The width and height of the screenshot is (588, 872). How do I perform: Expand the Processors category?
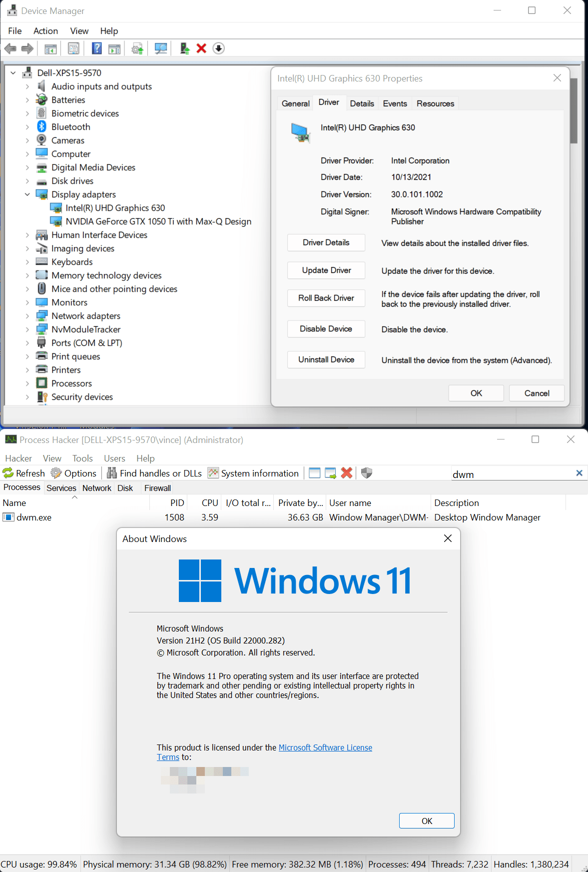(27, 383)
